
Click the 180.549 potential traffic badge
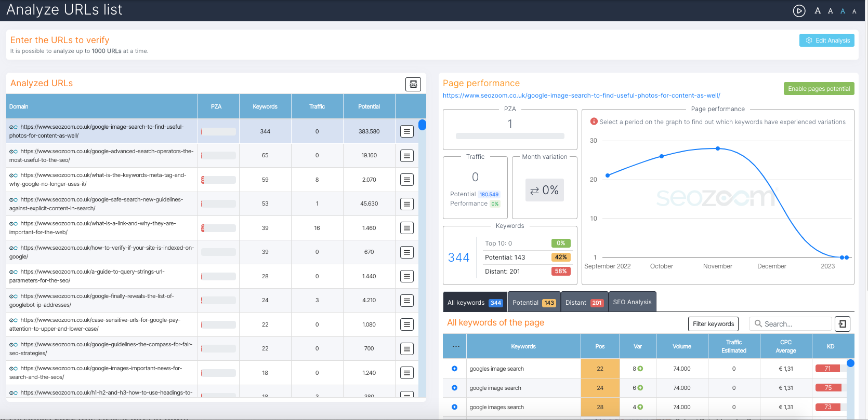pyautogui.click(x=489, y=194)
